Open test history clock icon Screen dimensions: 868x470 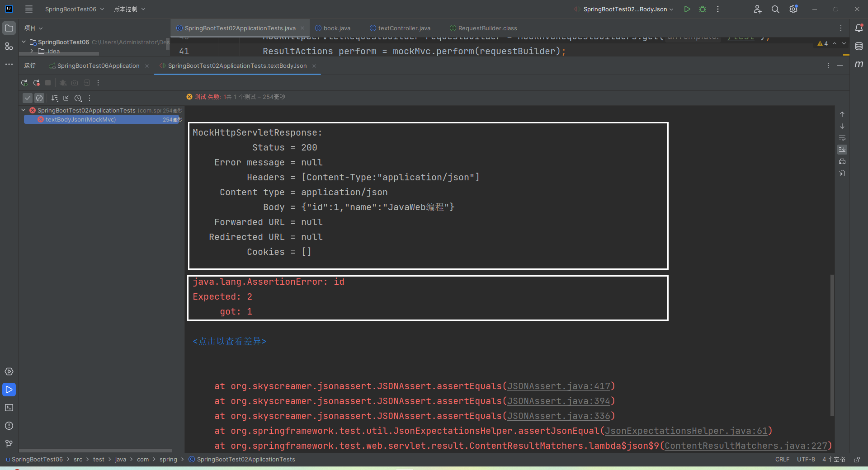(x=78, y=98)
